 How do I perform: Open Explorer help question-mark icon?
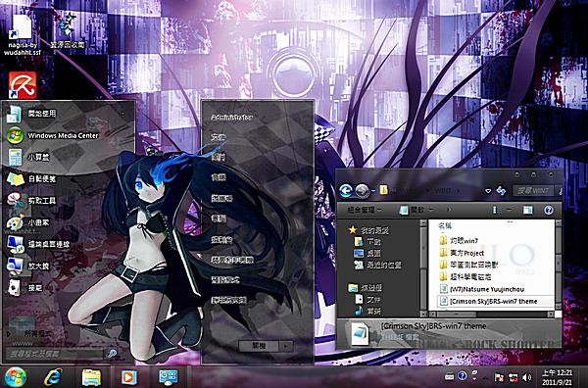pos(548,210)
